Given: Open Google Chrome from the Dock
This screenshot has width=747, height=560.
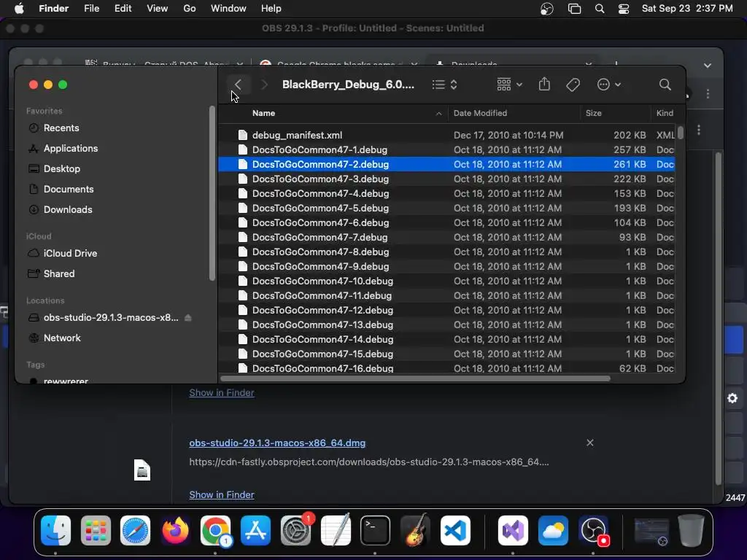Looking at the screenshot, I should click(216, 530).
